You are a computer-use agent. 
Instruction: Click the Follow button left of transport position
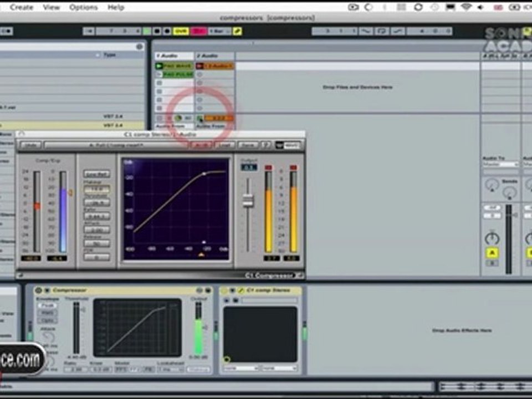pyautogui.click(x=89, y=31)
